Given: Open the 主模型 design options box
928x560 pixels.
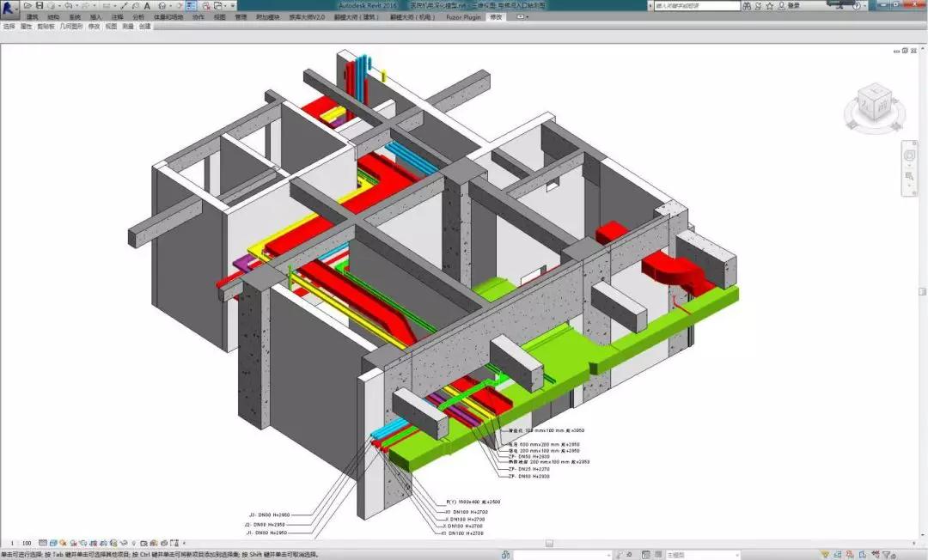Looking at the screenshot, I should pyautogui.click(x=701, y=555).
